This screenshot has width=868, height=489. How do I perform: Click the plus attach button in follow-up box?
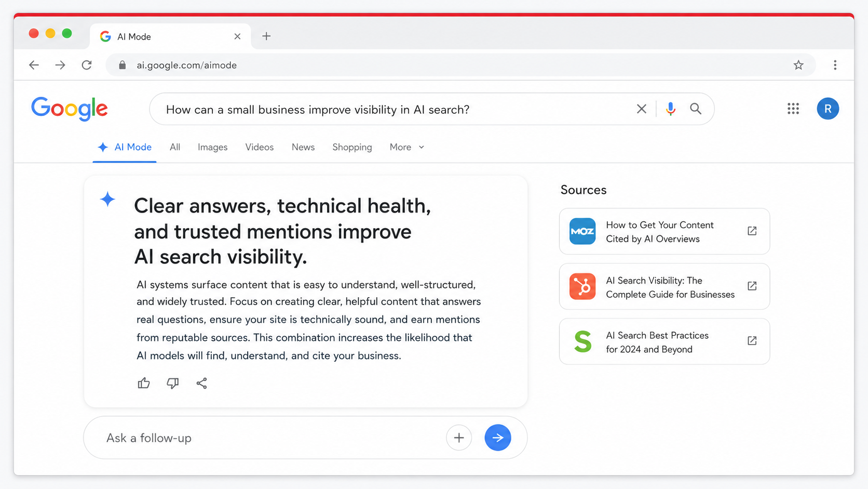459,438
